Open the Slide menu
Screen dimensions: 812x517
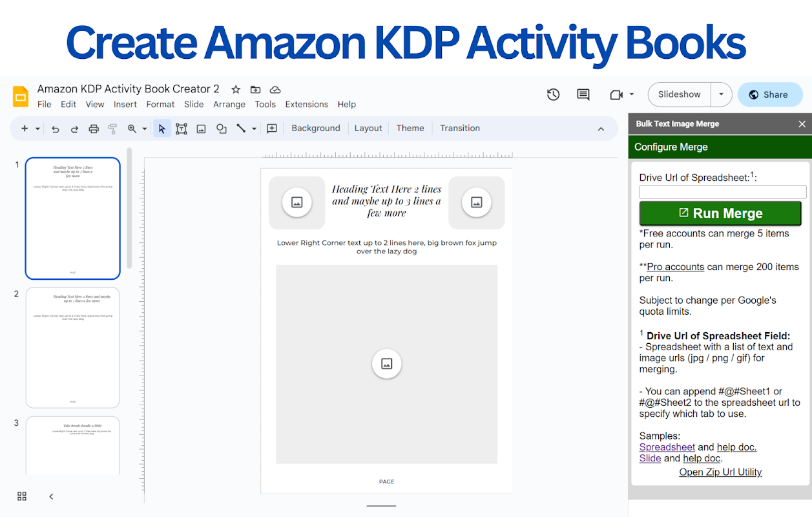194,104
